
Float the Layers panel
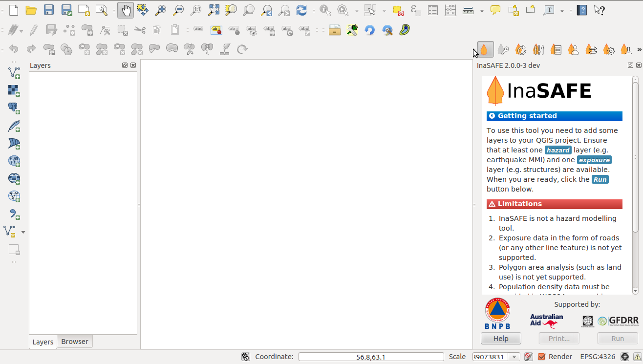click(125, 65)
